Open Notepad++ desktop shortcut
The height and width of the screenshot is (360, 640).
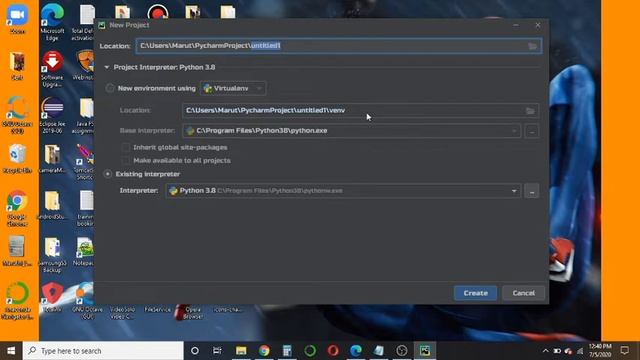pos(85,251)
